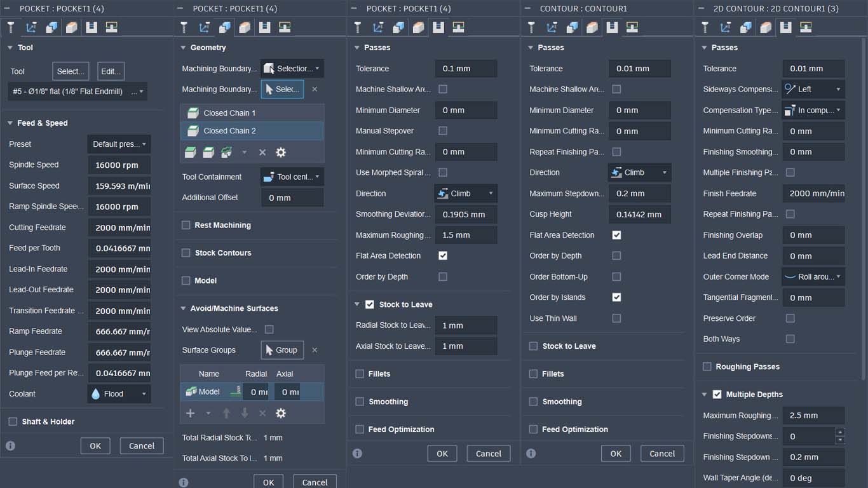Open settings gear under the Closed Chain list
Image resolution: width=868 pixels, height=488 pixels.
pos(280,152)
